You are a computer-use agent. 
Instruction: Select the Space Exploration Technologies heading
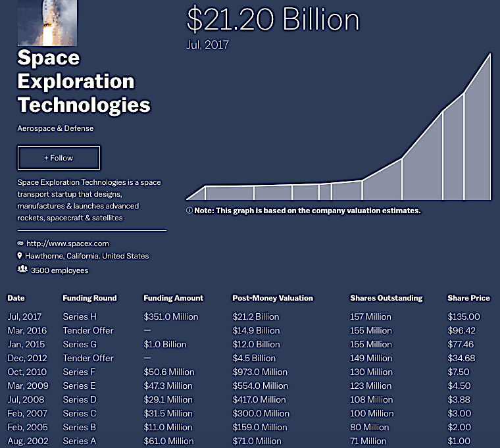[84, 82]
